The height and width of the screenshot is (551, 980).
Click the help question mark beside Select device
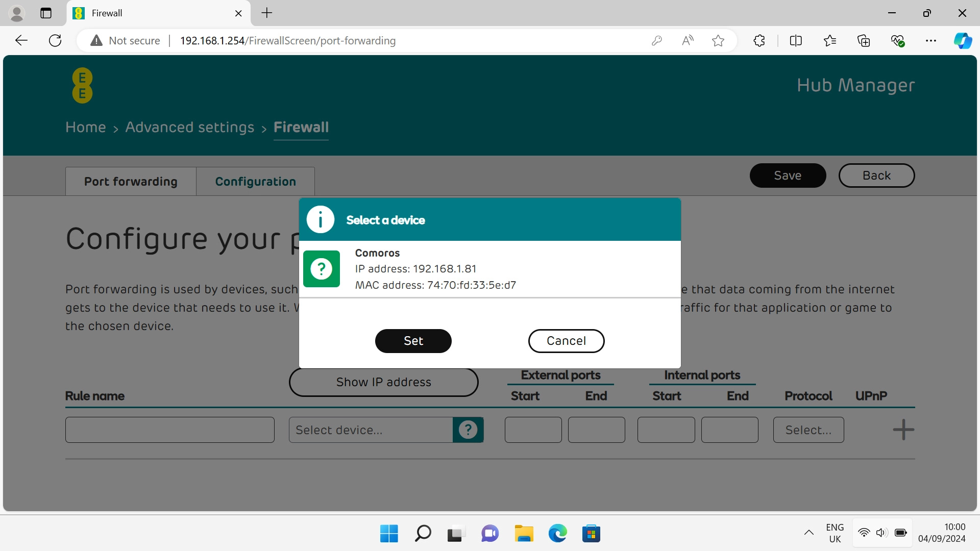(468, 430)
